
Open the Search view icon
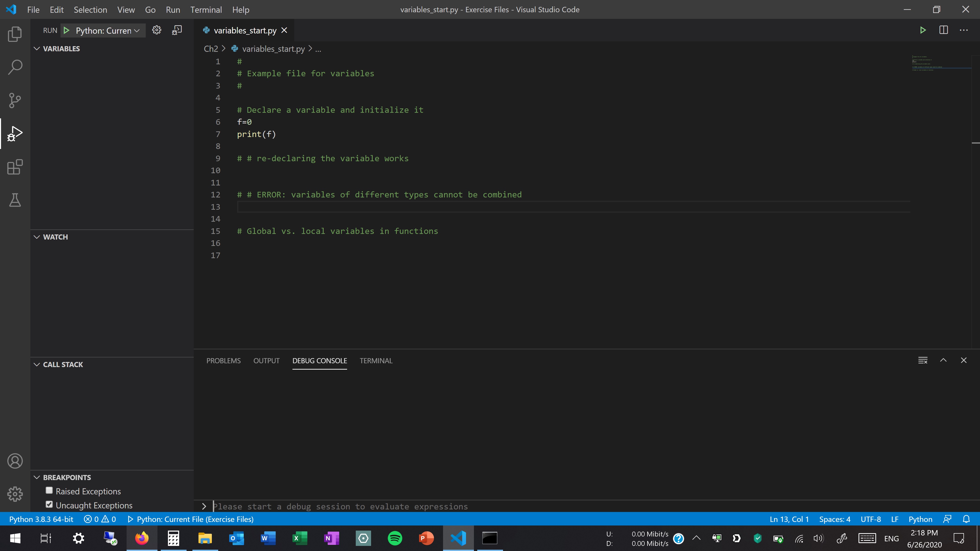(15, 67)
